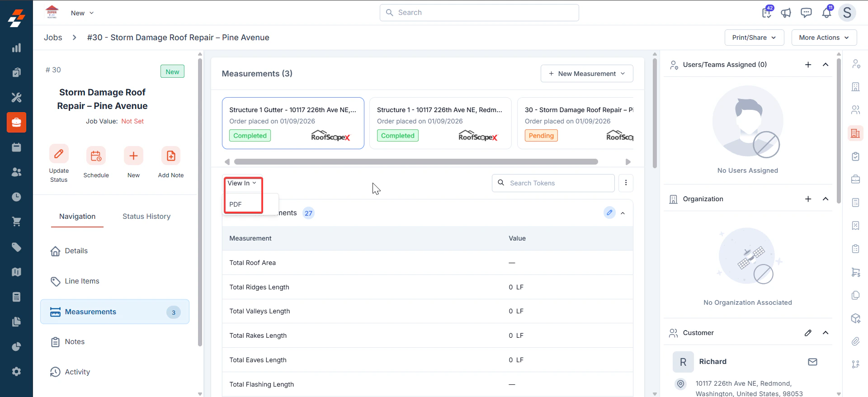This screenshot has width=868, height=397.
Task: Open the timesheet clock sidebar icon
Action: (16, 197)
